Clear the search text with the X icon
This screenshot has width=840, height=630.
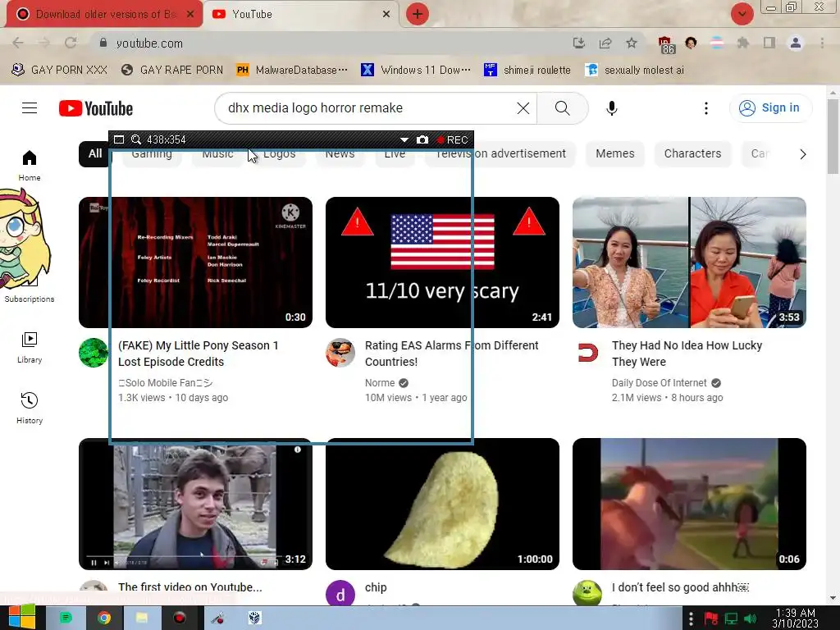pos(523,108)
